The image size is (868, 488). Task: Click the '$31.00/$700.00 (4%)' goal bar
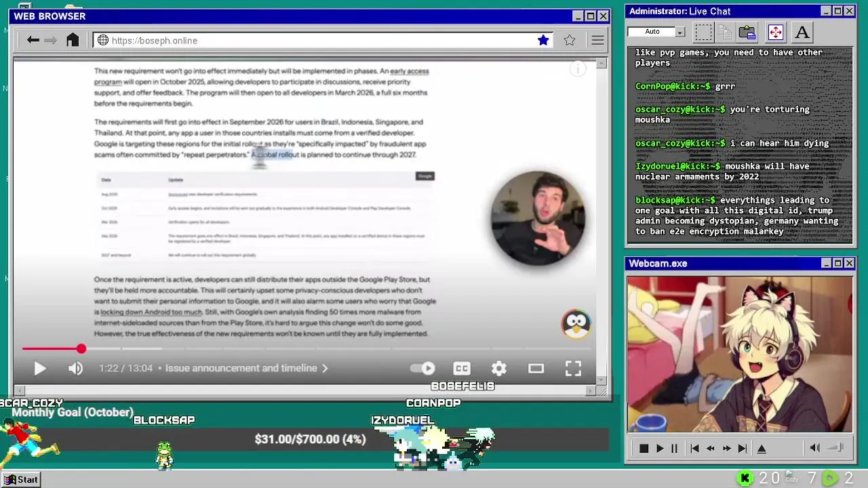310,439
